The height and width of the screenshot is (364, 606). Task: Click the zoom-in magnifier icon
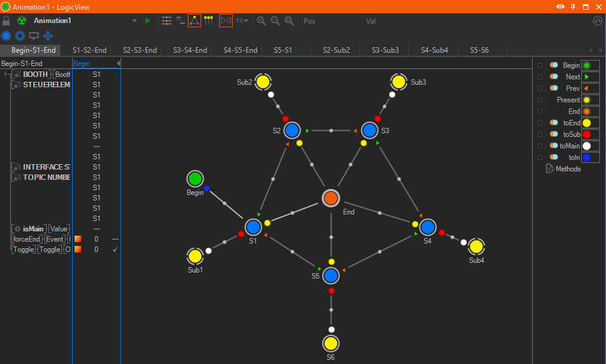coord(261,21)
